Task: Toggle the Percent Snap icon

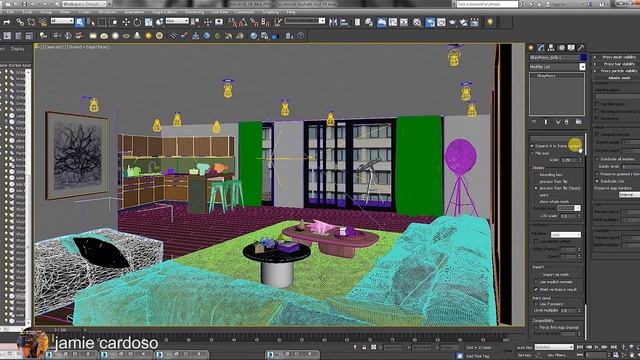Action: pos(254,22)
